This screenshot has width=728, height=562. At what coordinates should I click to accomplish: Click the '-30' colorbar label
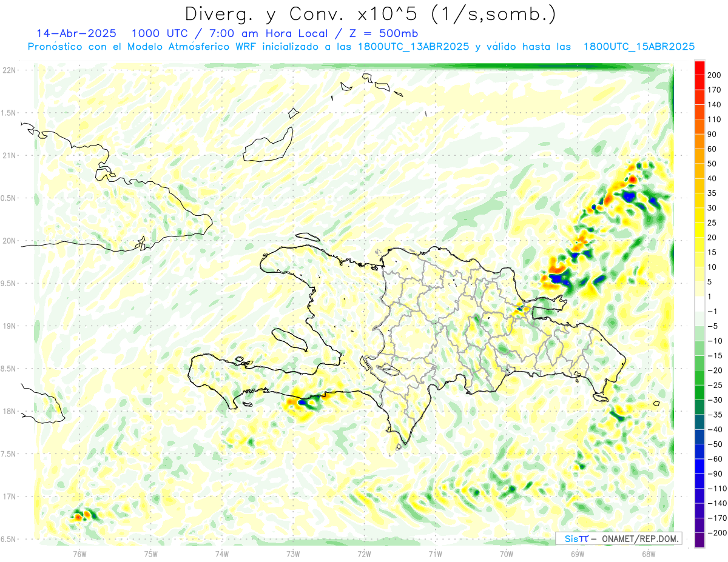[x=715, y=400]
